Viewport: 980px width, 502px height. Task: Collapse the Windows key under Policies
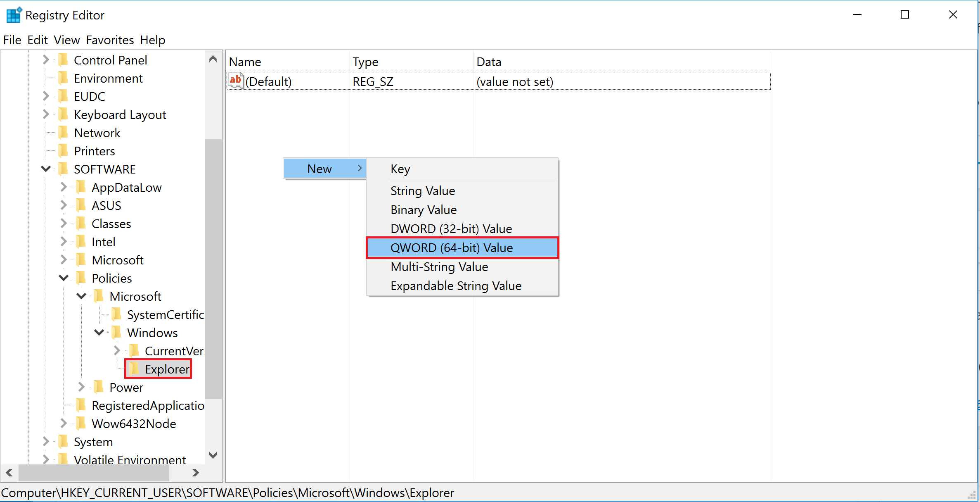click(x=99, y=333)
